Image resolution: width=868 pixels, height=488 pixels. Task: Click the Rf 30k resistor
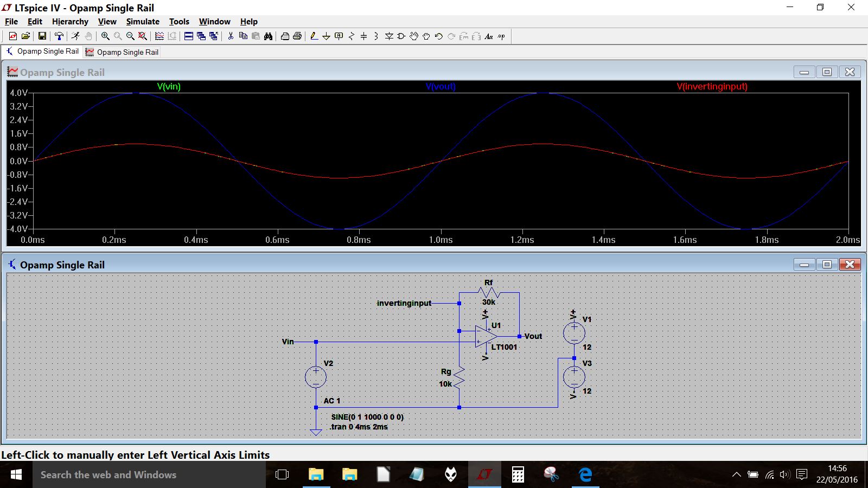pyautogui.click(x=489, y=293)
